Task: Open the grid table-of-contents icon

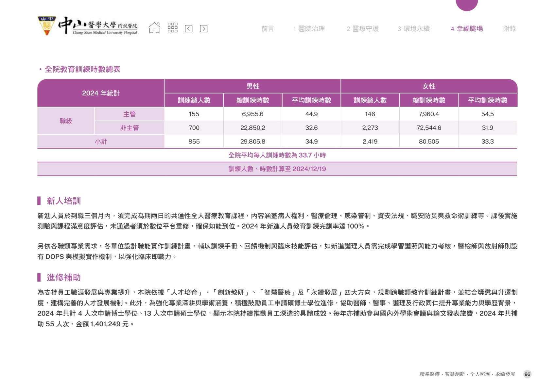Action: click(x=172, y=28)
